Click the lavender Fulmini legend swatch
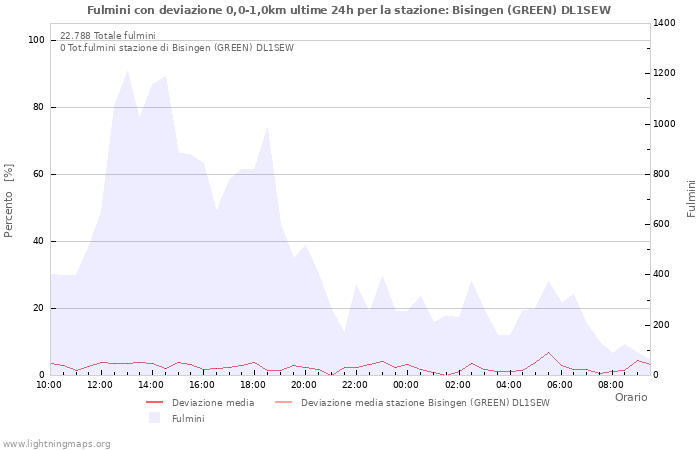This screenshot has width=700, height=450. tap(154, 418)
